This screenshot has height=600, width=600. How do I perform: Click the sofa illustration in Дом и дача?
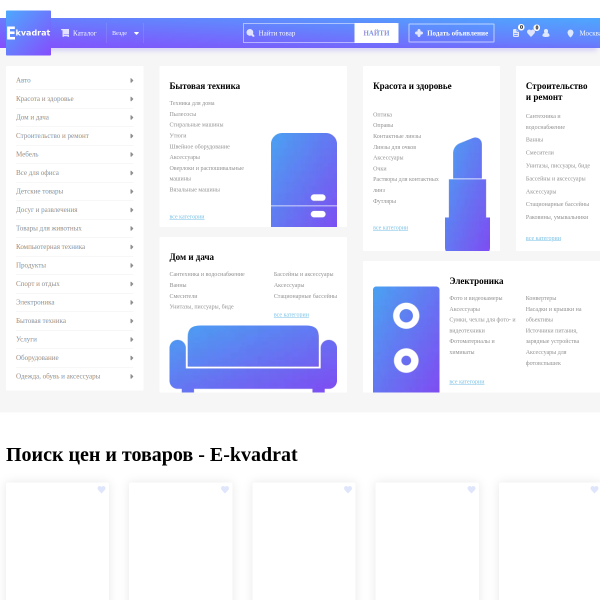253,359
